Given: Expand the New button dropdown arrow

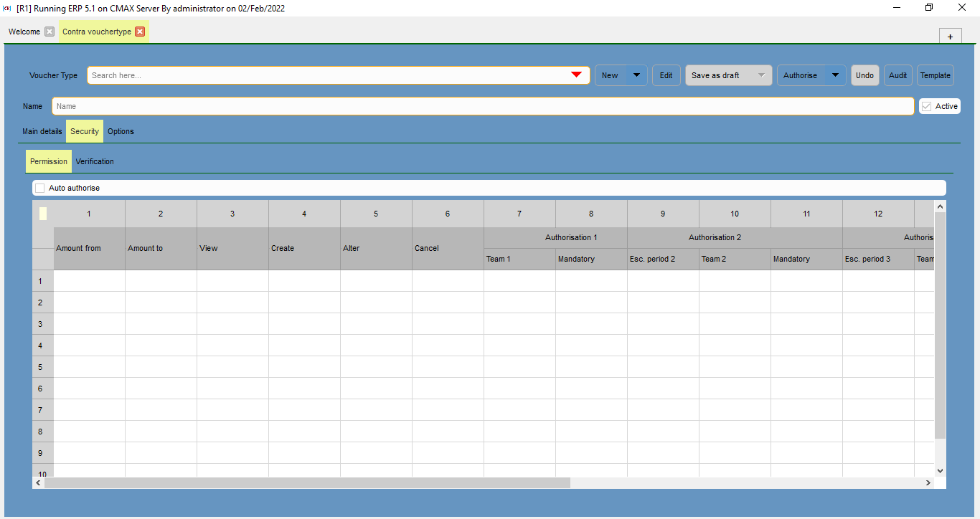Looking at the screenshot, I should tap(636, 75).
